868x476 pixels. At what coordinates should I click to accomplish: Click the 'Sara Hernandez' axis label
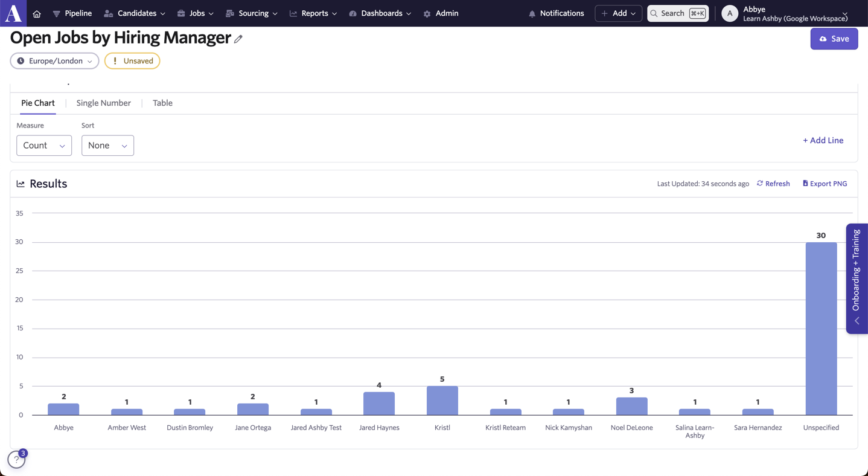pyautogui.click(x=758, y=428)
